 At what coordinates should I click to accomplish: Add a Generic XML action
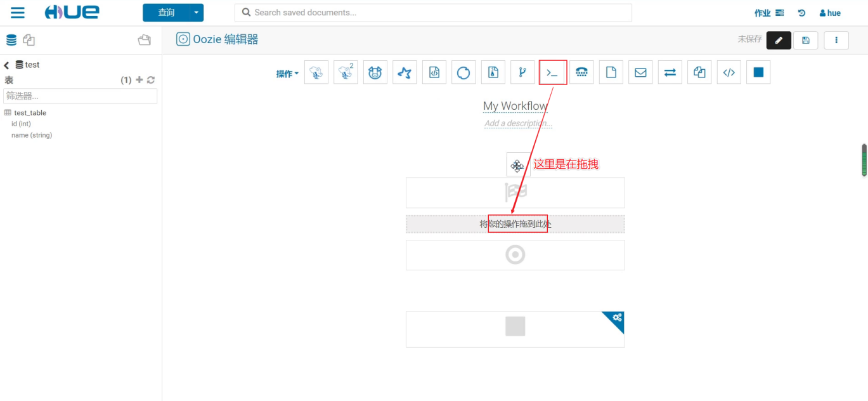point(729,72)
